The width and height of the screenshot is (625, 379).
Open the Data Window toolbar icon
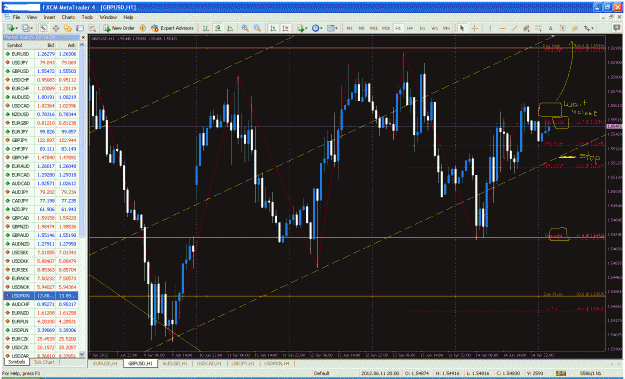[x=56, y=28]
